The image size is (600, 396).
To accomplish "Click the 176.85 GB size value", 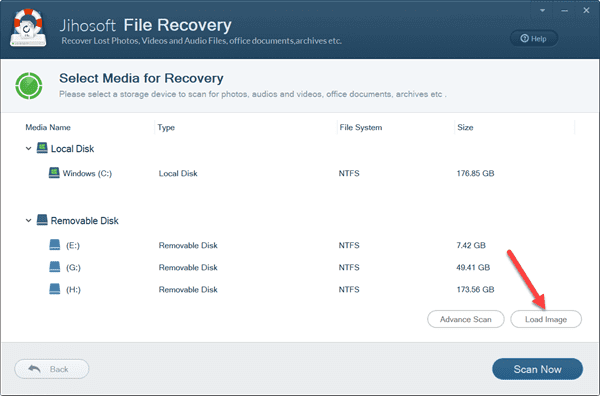I will pos(475,173).
